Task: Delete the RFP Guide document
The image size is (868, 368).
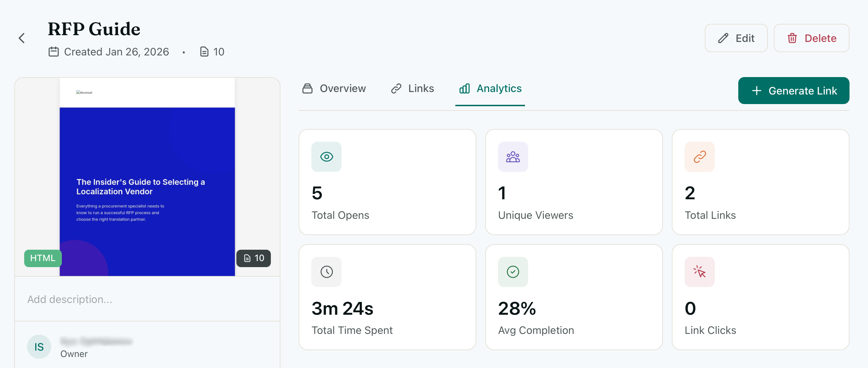Action: (x=812, y=38)
